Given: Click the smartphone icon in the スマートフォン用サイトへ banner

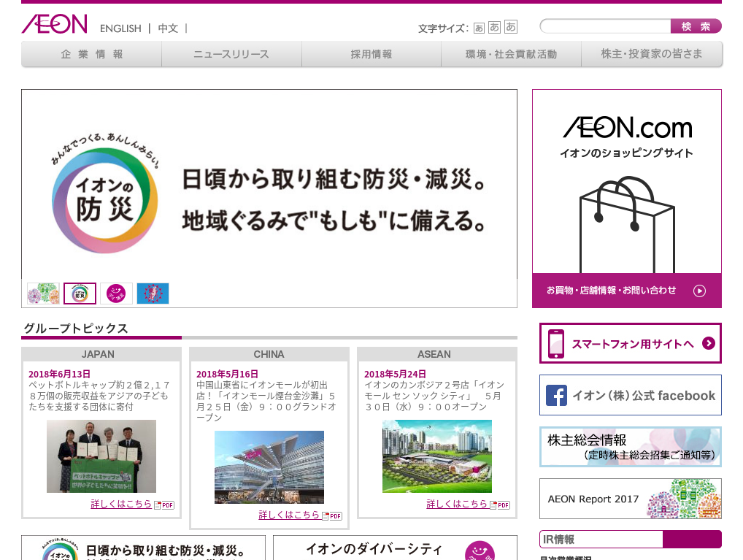Looking at the screenshot, I should coord(556,343).
